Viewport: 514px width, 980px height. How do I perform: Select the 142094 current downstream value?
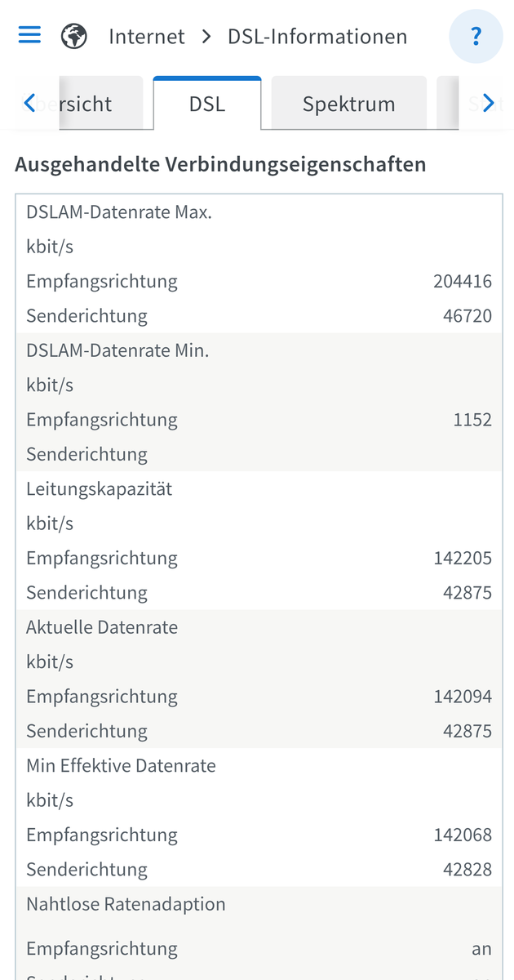463,697
